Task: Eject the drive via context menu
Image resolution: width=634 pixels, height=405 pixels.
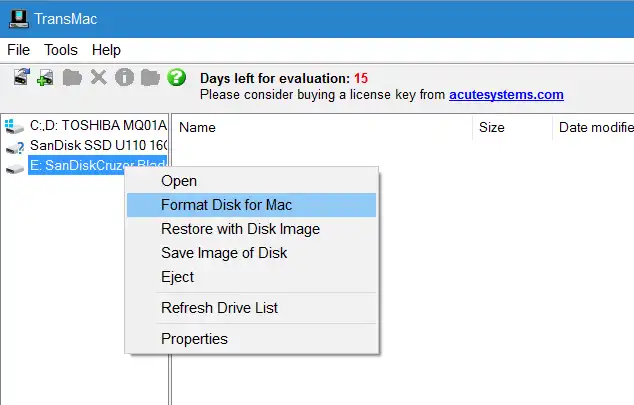Action: [178, 277]
